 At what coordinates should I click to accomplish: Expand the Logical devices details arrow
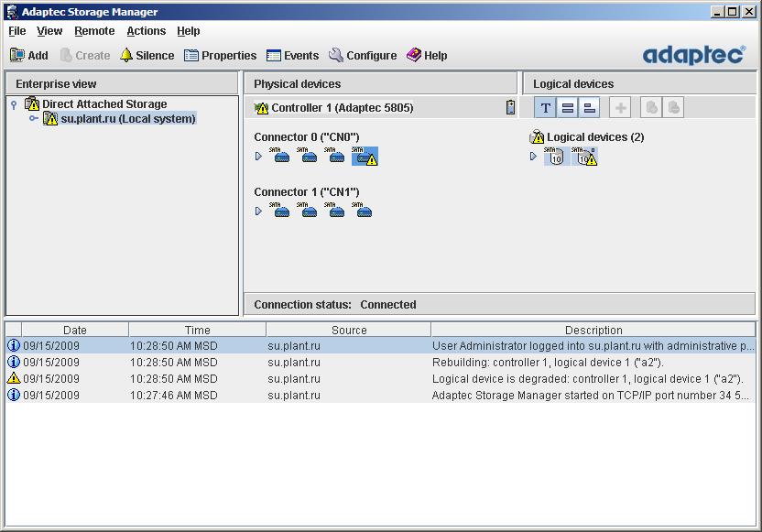[x=534, y=157]
